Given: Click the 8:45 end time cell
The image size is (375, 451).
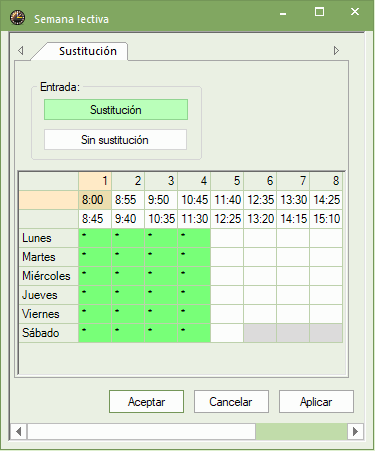Looking at the screenshot, I should click(x=95, y=219).
